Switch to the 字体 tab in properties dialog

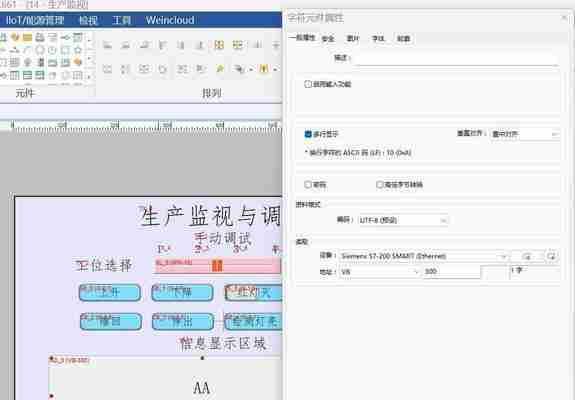coord(378,38)
